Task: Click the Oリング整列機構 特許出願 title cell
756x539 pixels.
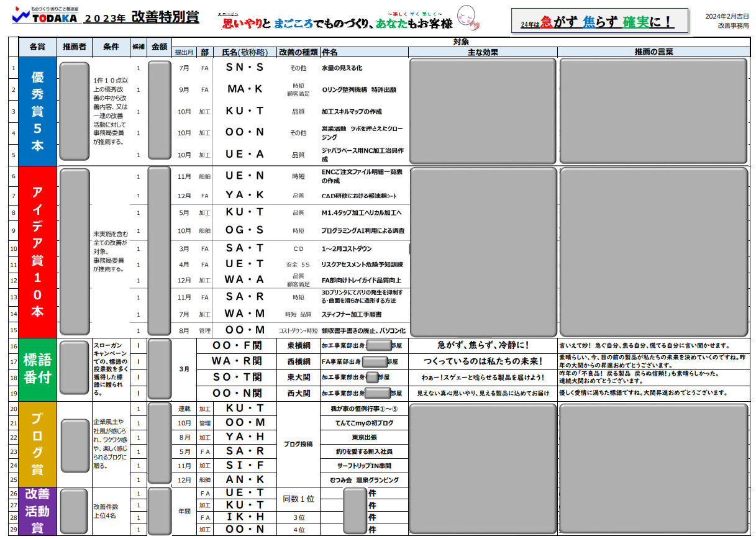Action: click(x=359, y=89)
